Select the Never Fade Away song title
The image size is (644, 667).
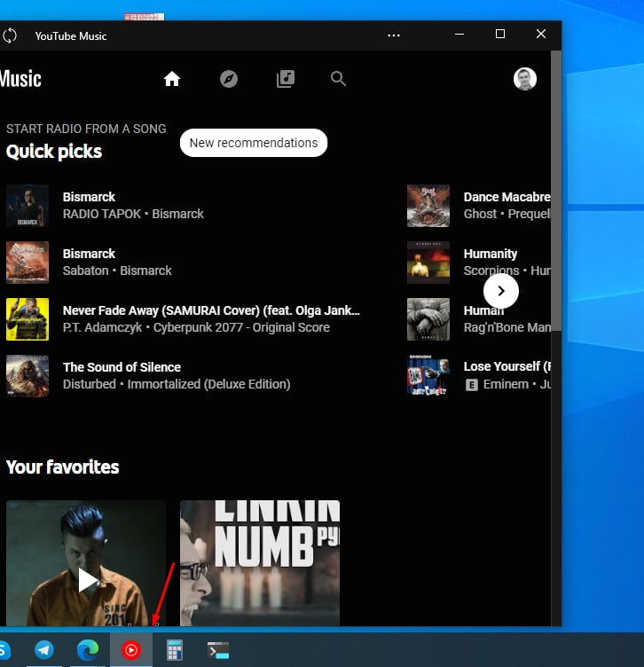[x=211, y=311]
